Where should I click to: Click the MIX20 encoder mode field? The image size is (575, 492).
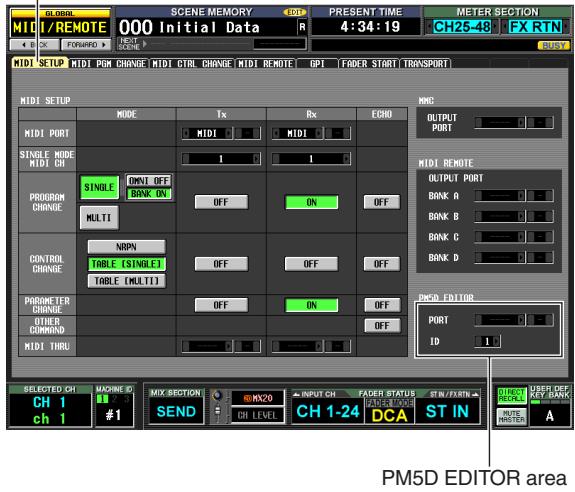click(x=258, y=398)
